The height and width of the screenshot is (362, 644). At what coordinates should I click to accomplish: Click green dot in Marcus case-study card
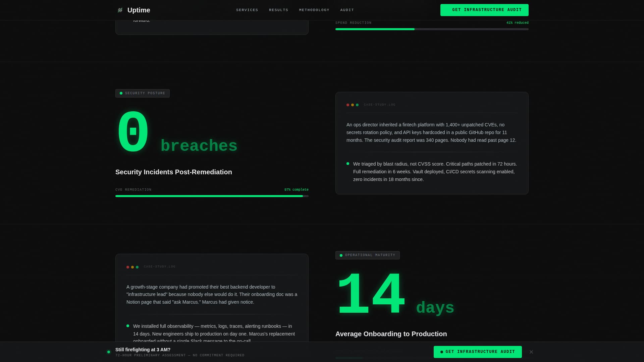[x=137, y=267]
